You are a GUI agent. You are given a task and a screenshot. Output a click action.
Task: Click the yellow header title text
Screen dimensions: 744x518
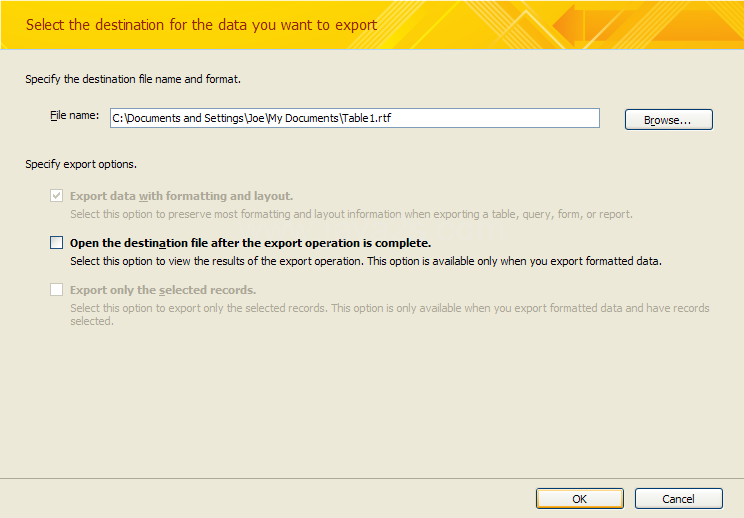(x=201, y=25)
